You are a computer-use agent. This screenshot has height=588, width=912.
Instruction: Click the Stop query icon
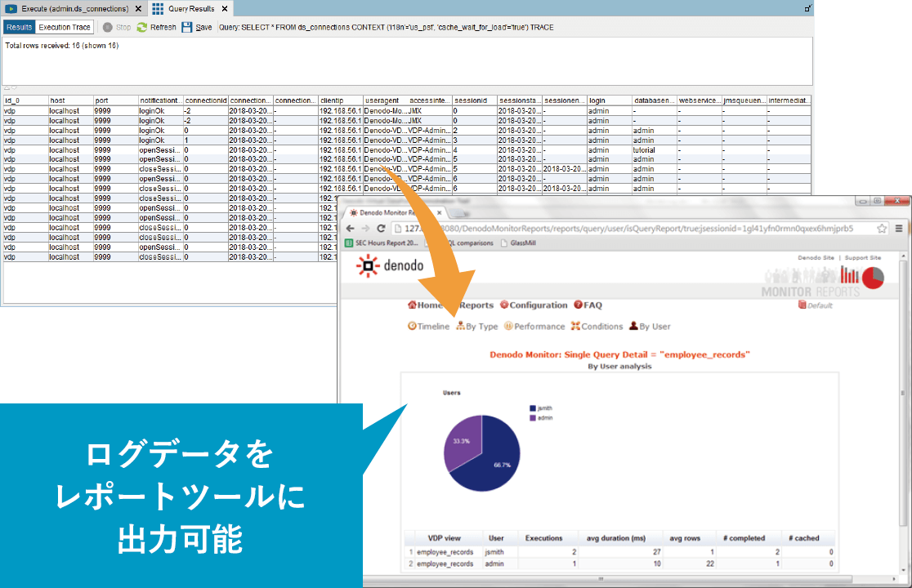[x=108, y=27]
